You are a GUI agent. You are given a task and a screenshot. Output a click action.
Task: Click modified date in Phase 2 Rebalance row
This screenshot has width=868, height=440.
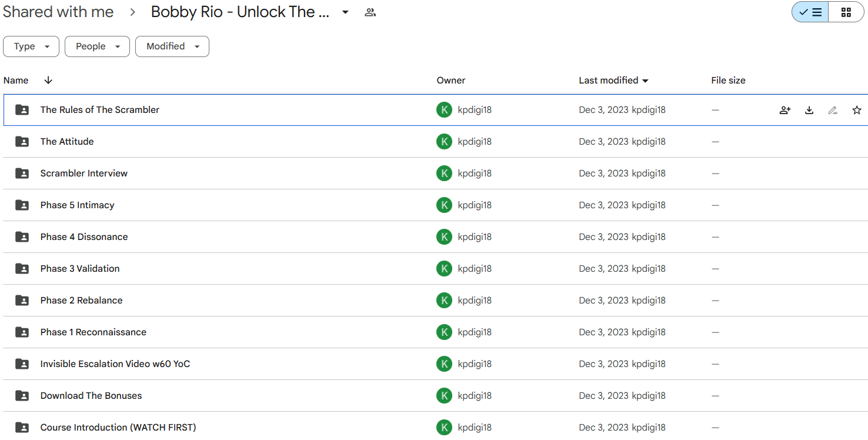(x=604, y=301)
